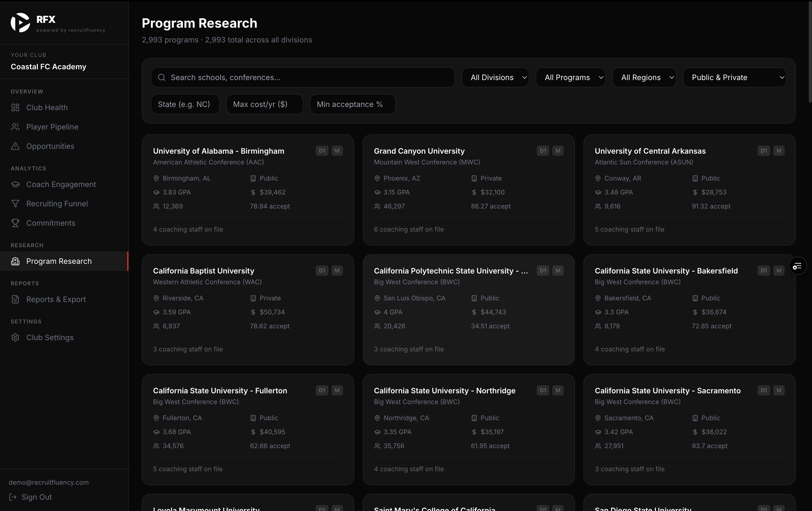The height and width of the screenshot is (511, 812).
Task: Select Program Research sidebar item
Action: [x=64, y=261]
